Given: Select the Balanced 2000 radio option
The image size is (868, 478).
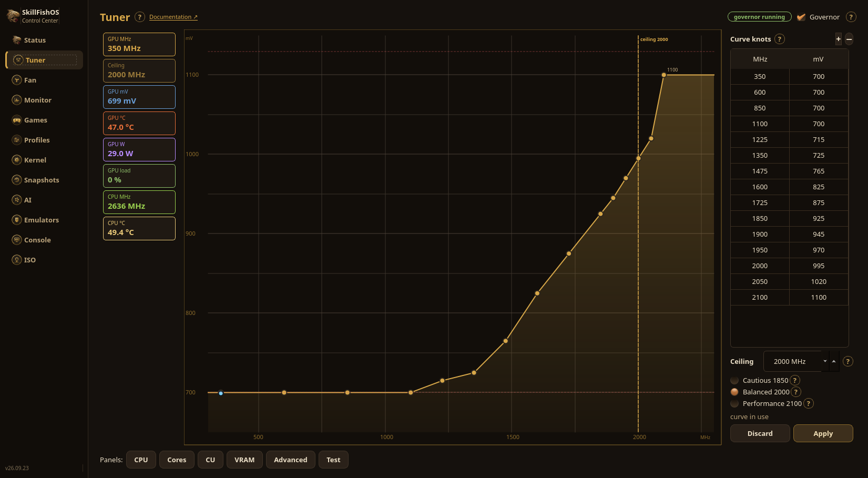Looking at the screenshot, I should tap(734, 392).
